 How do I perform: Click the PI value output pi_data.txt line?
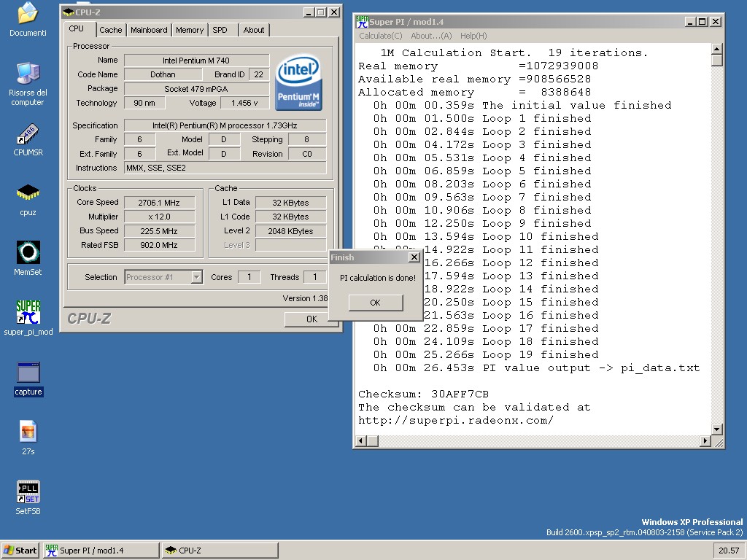[x=536, y=367]
